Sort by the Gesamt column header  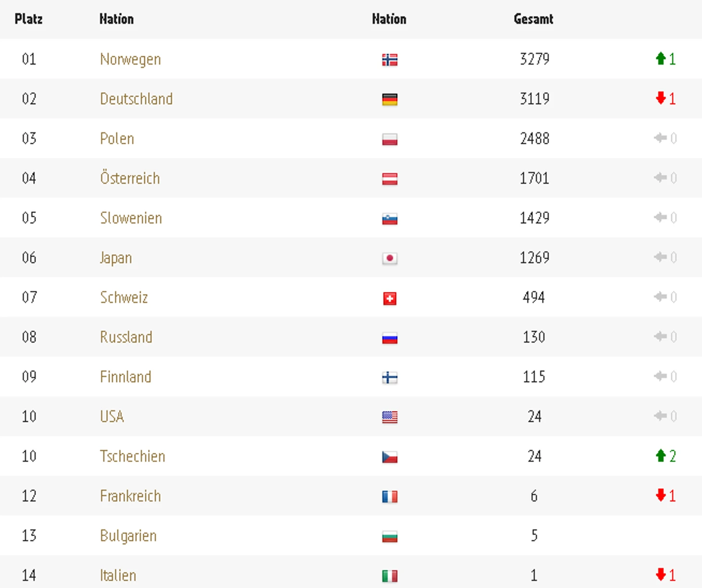click(x=533, y=19)
